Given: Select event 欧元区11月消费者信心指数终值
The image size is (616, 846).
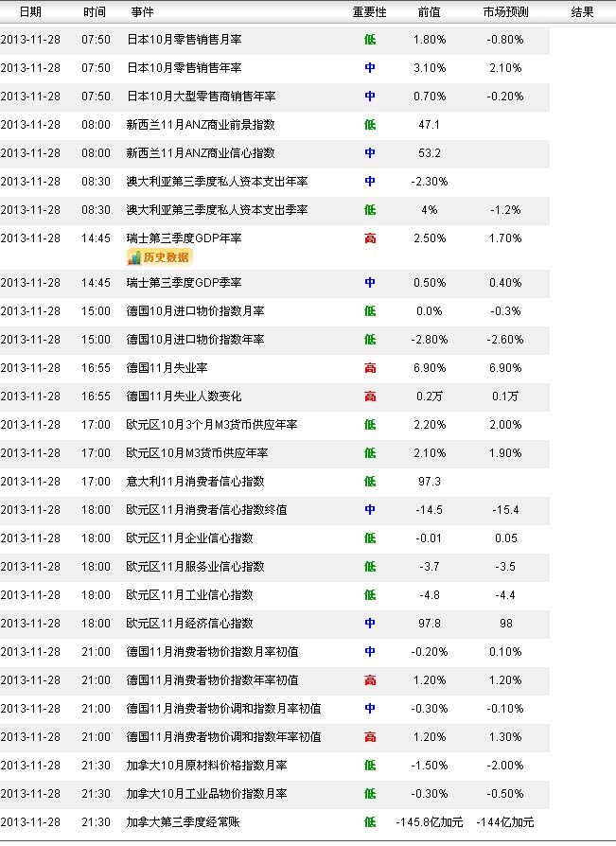Looking at the screenshot, I should [206, 510].
